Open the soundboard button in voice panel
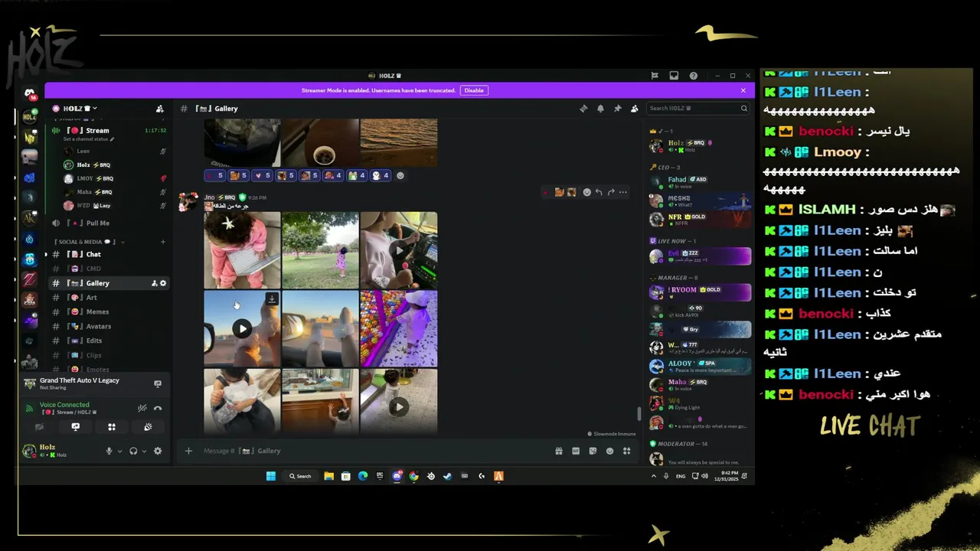 [x=148, y=427]
